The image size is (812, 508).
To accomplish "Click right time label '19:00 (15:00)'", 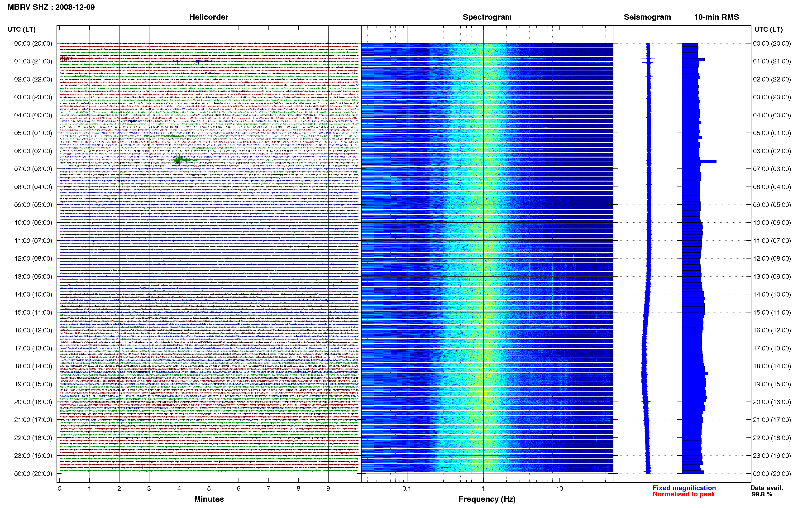I will pyautogui.click(x=772, y=384).
